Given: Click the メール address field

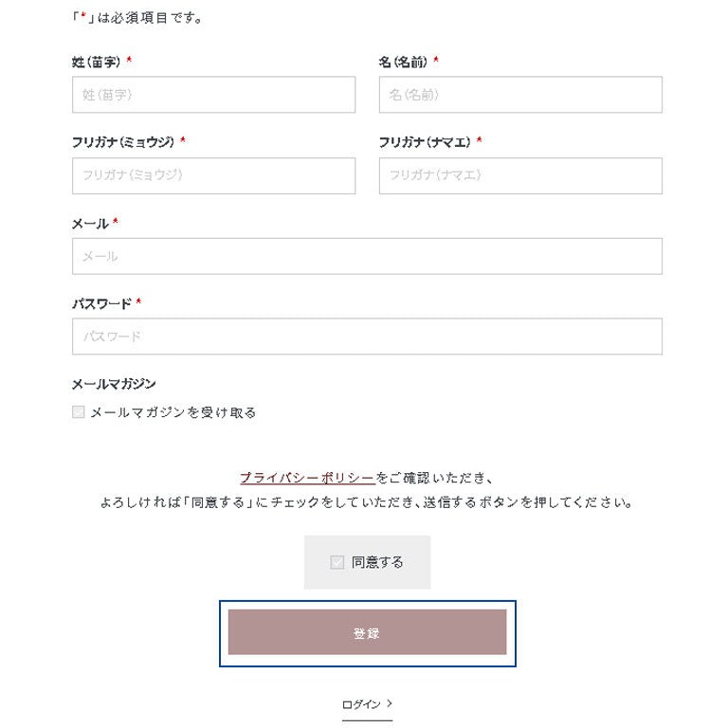Looking at the screenshot, I should (367, 256).
